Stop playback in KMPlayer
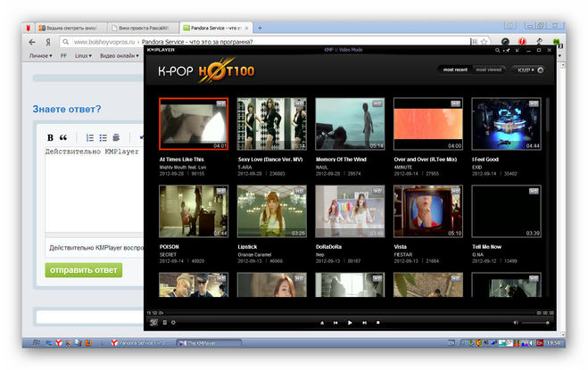 [x=378, y=323]
